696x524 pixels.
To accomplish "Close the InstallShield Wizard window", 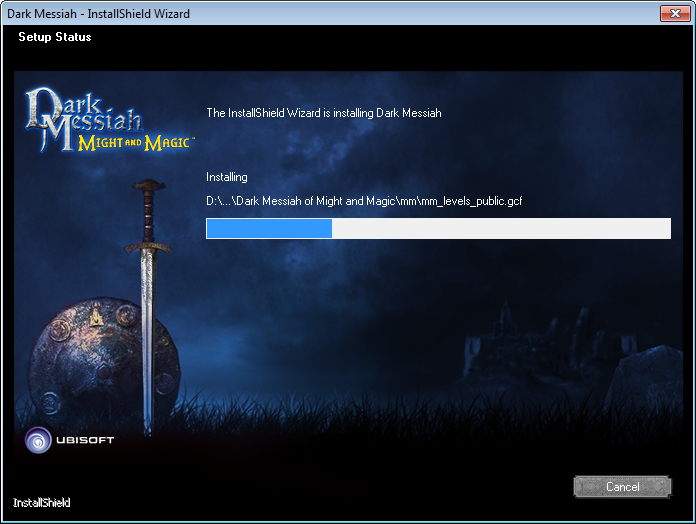I will click(x=673, y=14).
